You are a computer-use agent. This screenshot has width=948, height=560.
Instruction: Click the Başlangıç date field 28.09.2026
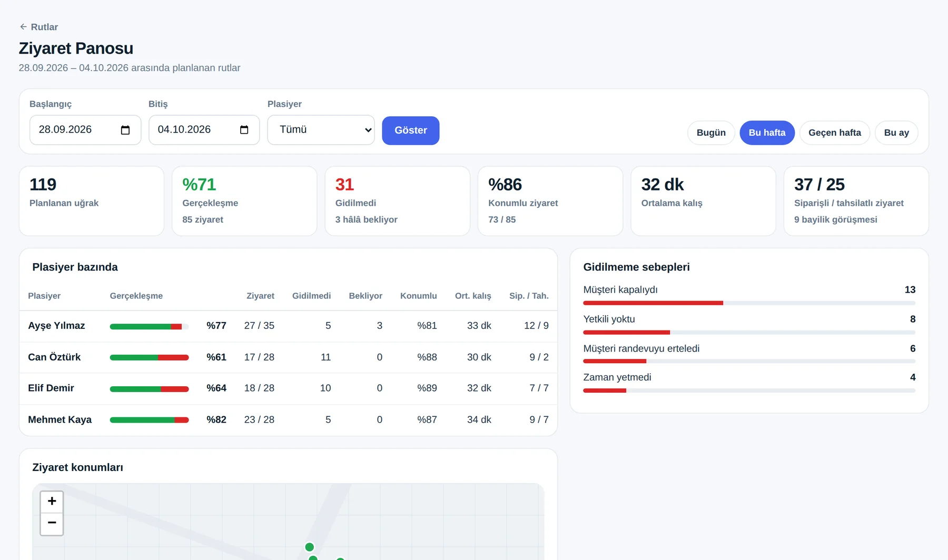85,130
